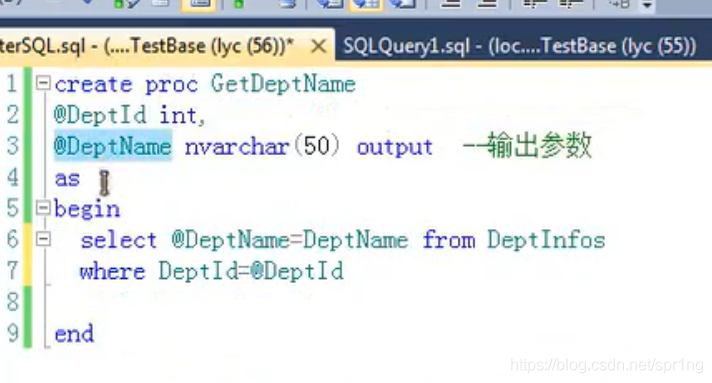The height and width of the screenshot is (383, 712).
Task: Click the 'proc' keyword on line 1
Action: tap(171, 85)
